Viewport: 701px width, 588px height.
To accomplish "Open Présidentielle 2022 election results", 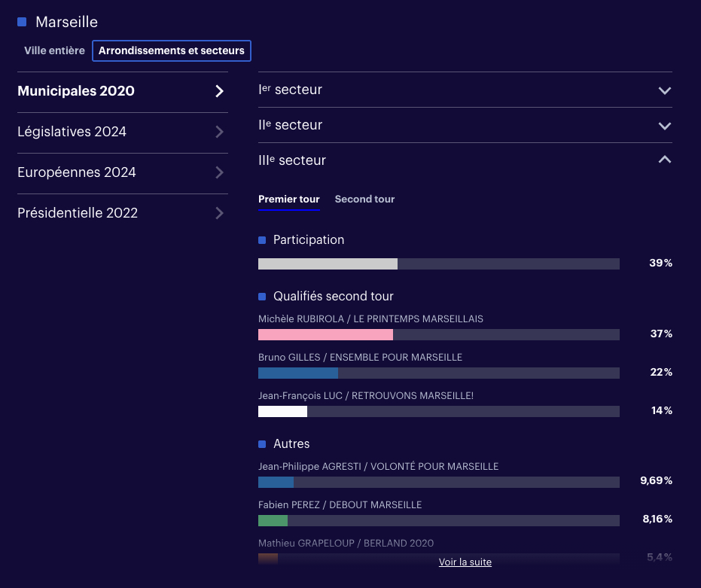I will tap(78, 213).
